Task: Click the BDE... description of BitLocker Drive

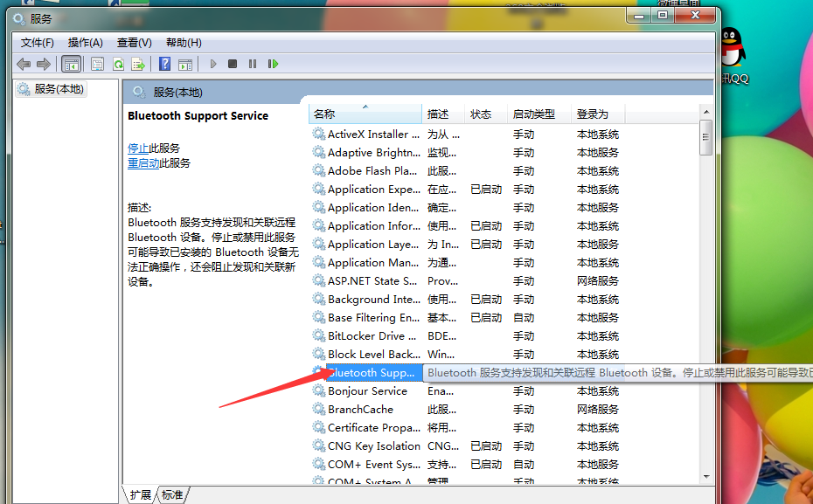Action: click(441, 336)
